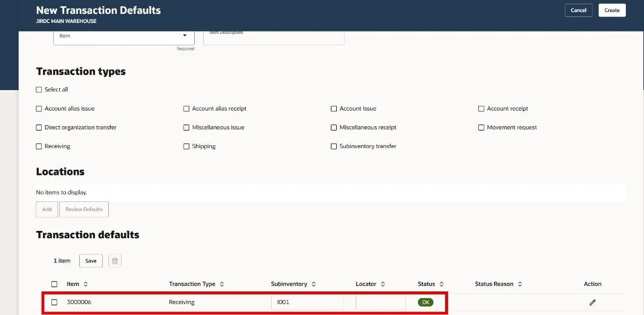Click the Create button
This screenshot has height=315, width=644.
pyautogui.click(x=612, y=10)
